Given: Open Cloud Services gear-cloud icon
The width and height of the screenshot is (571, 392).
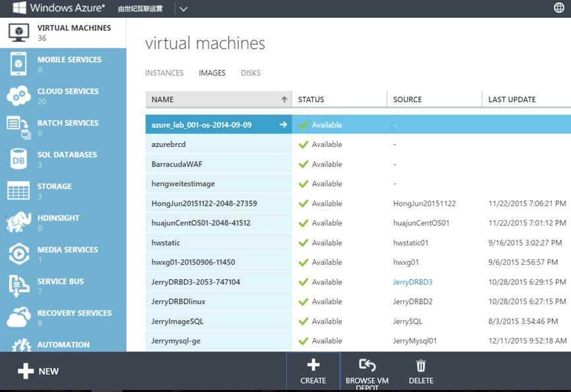Looking at the screenshot, I should coord(18,96).
